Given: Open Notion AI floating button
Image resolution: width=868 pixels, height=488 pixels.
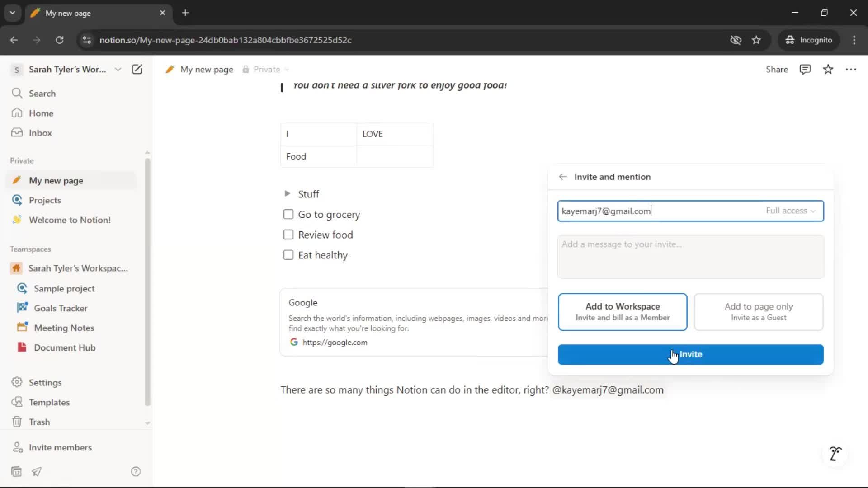Looking at the screenshot, I should (x=835, y=454).
